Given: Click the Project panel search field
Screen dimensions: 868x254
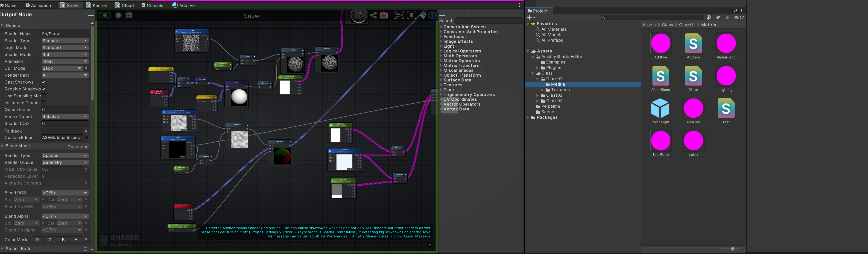Looking at the screenshot, I should tap(652, 17).
